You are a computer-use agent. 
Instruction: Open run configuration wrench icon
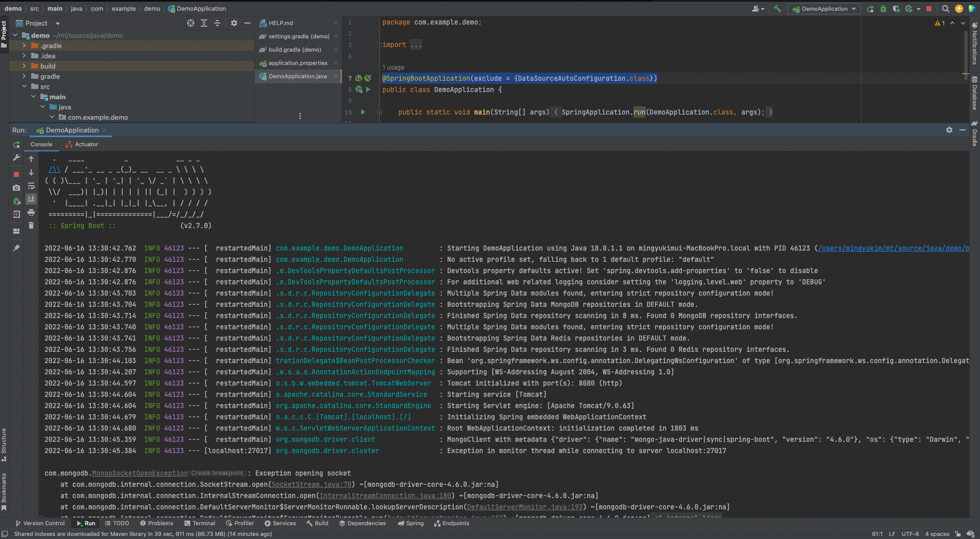pos(16,158)
